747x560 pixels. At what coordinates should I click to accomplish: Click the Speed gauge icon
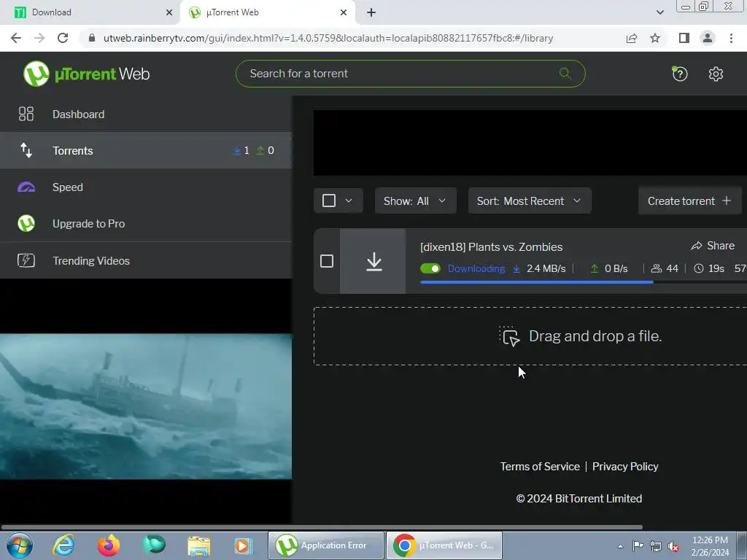point(26,187)
